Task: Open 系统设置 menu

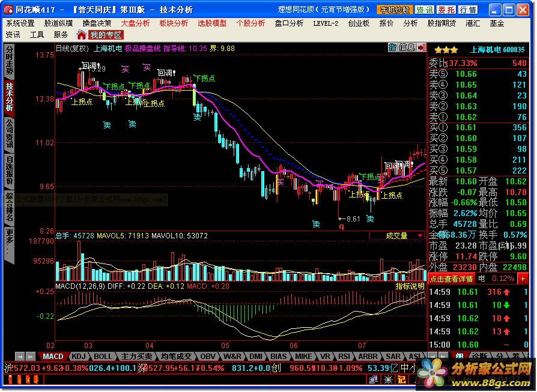Action: 20,23
